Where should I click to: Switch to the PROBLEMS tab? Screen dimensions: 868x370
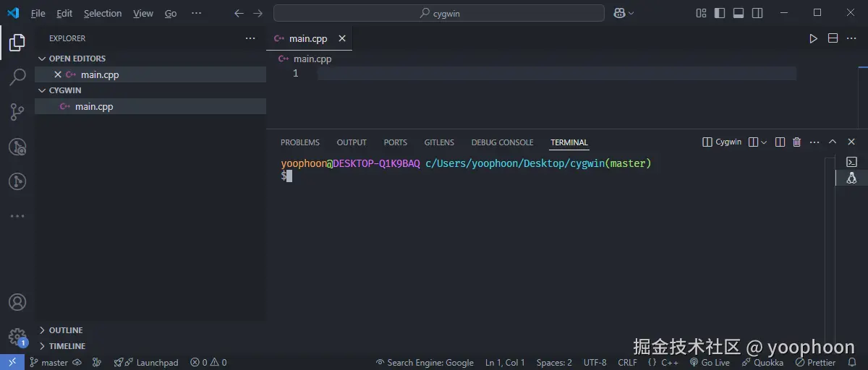[300, 142]
